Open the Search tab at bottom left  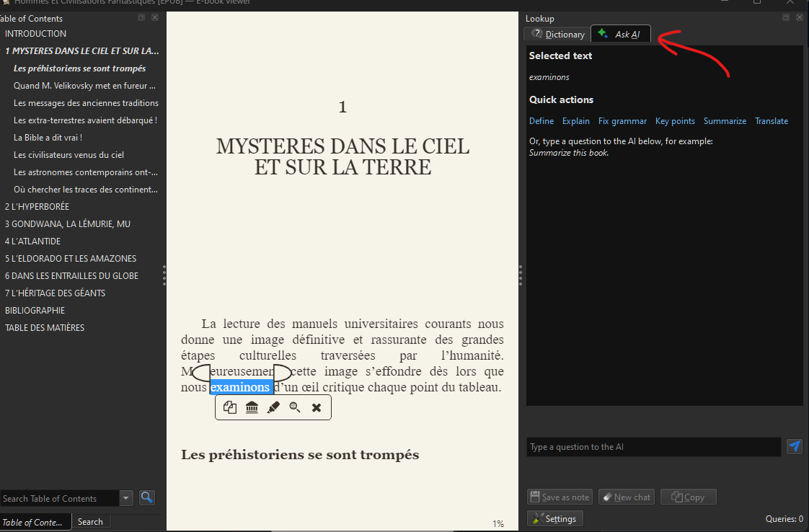[x=90, y=521]
